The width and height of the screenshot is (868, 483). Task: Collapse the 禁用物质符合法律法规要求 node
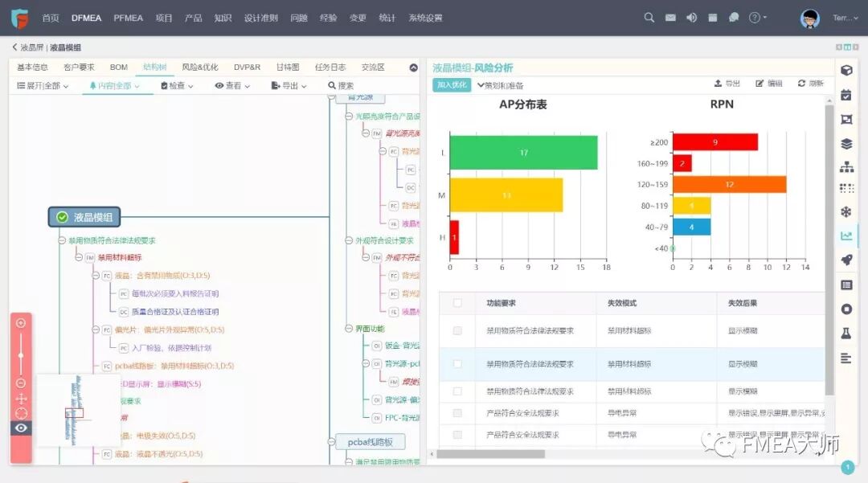(62, 240)
